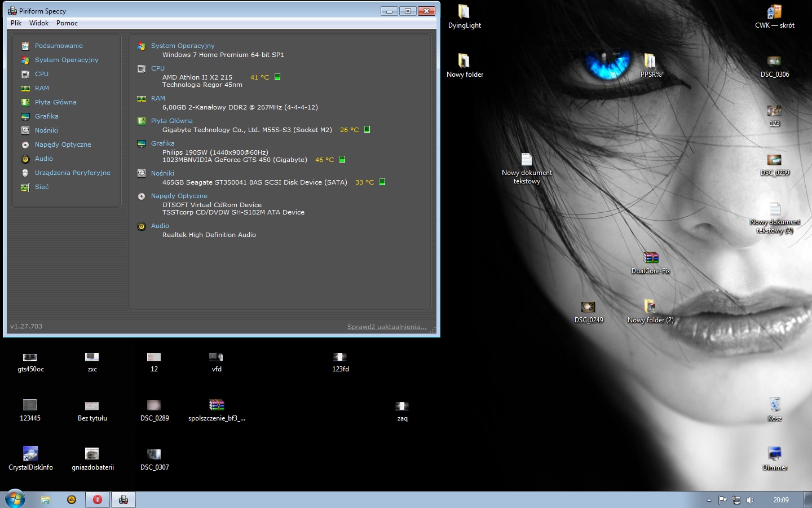Screen dimensions: 812x508
Task: Select the CWK — skrót shortcut
Action: tap(775, 17)
